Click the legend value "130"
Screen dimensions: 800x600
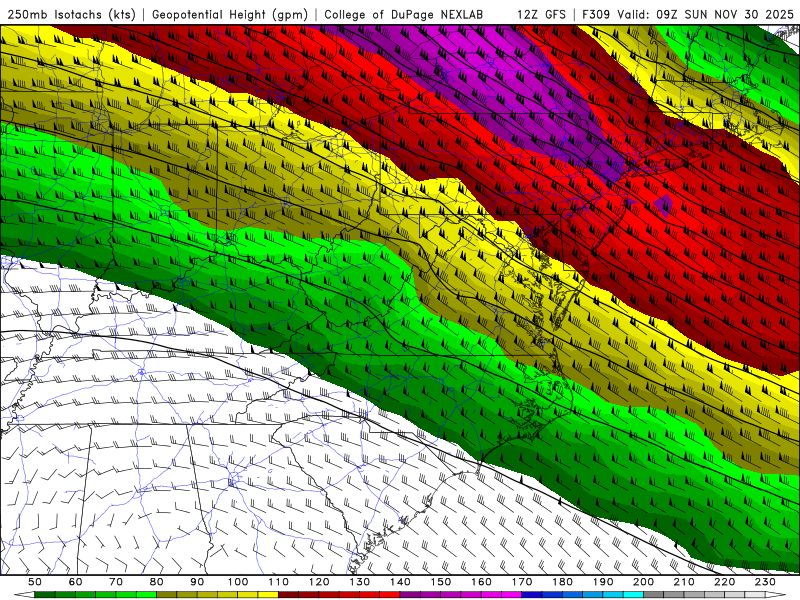[x=359, y=582]
